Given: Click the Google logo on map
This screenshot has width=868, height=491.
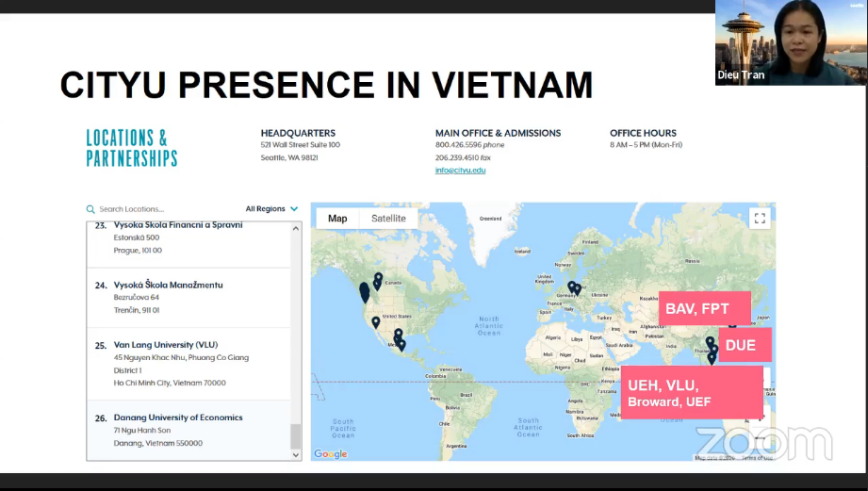Looking at the screenshot, I should [x=331, y=454].
